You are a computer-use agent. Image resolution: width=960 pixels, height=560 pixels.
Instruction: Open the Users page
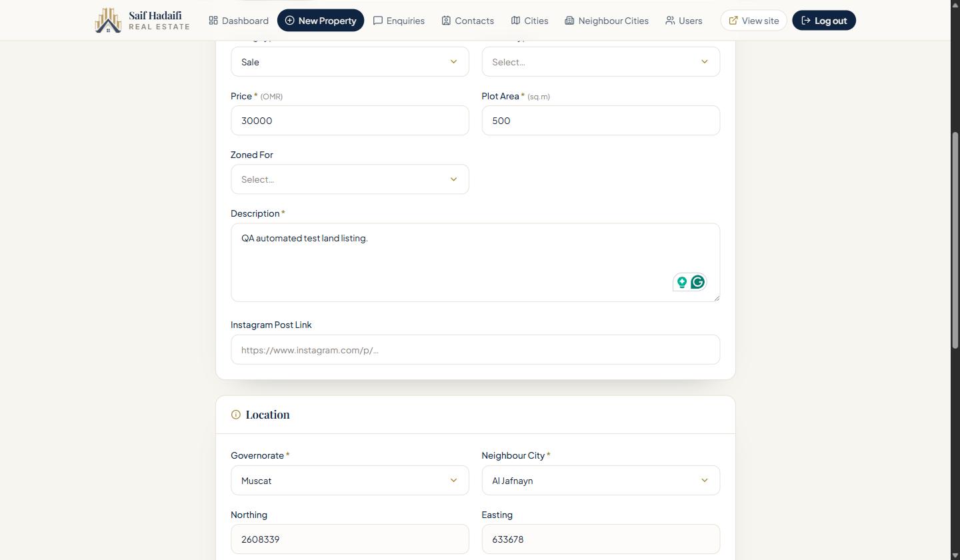point(683,21)
